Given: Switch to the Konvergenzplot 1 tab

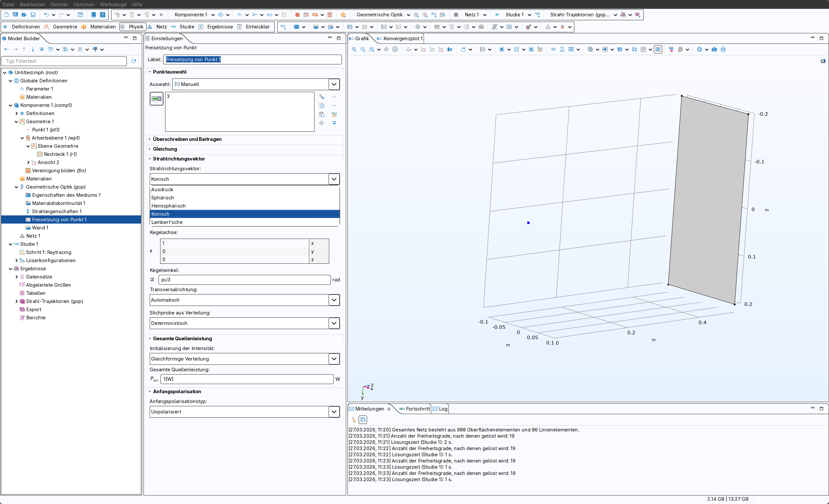Looking at the screenshot, I should click(402, 38).
